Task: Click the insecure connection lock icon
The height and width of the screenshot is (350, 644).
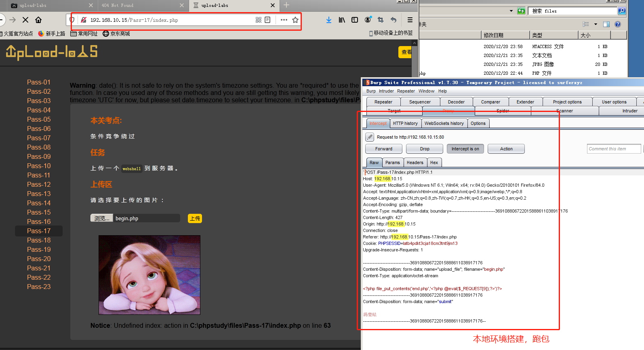Action: [84, 20]
